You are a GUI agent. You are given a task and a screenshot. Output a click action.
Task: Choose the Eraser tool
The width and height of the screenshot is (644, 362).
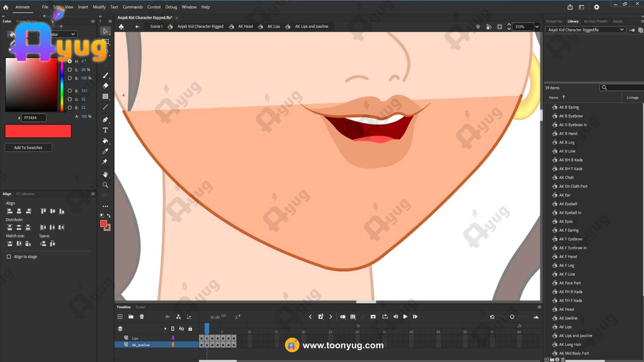(x=105, y=86)
